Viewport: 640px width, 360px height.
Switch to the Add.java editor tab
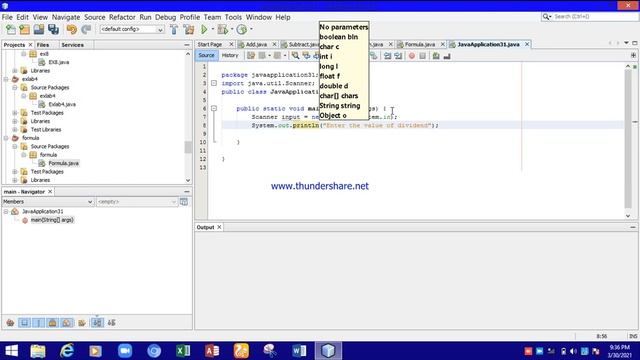point(256,44)
